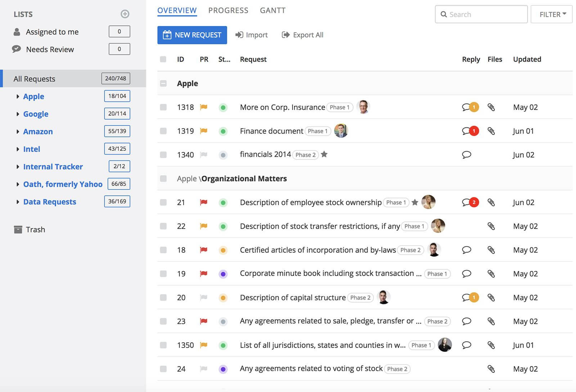Check the box for request 1318

point(163,107)
